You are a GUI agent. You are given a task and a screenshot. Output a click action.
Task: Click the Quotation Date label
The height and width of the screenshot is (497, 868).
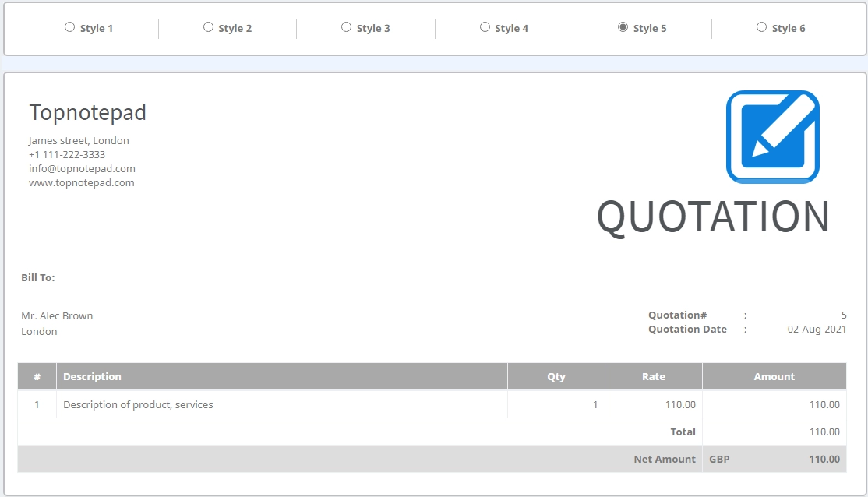(687, 330)
